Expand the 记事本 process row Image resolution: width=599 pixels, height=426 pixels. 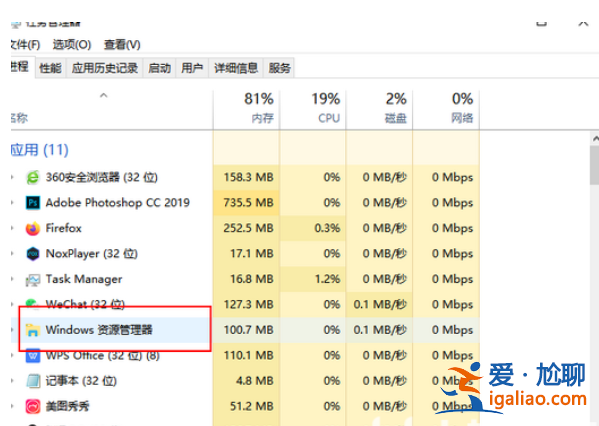[x=12, y=381]
